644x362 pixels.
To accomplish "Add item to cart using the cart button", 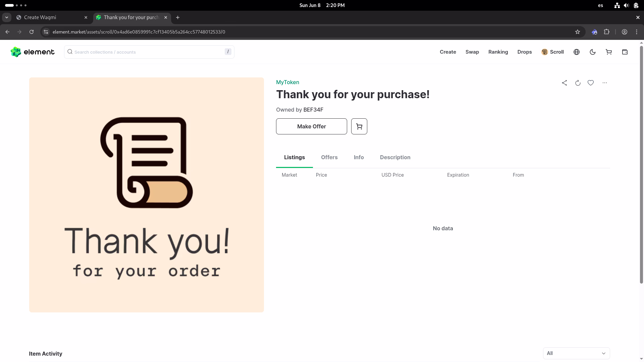I will (x=359, y=126).
